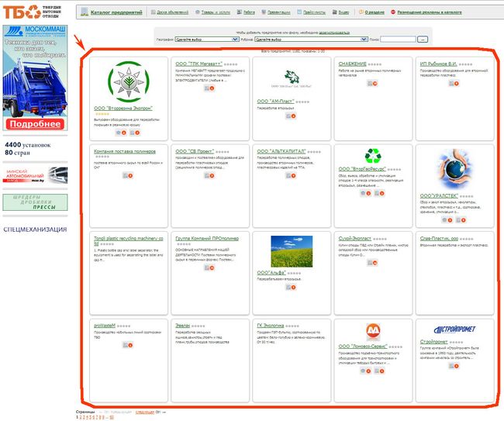This screenshot has width=504, height=421.
Task: Click the yellow field photo for Альфа
Action: [292, 251]
